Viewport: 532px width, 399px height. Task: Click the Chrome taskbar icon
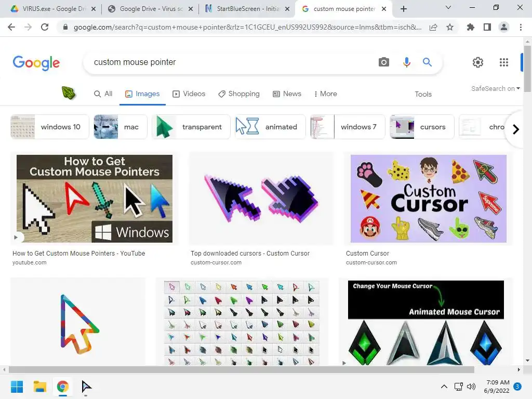pyautogui.click(x=63, y=387)
